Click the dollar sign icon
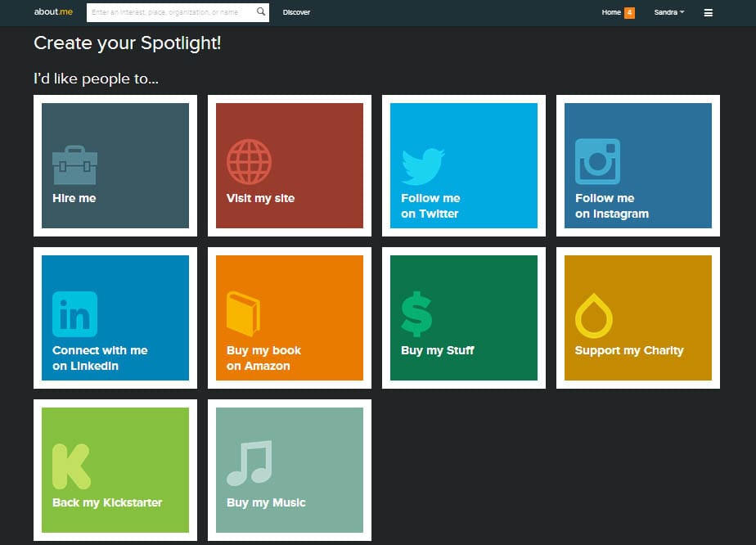The image size is (756, 545). click(x=416, y=314)
